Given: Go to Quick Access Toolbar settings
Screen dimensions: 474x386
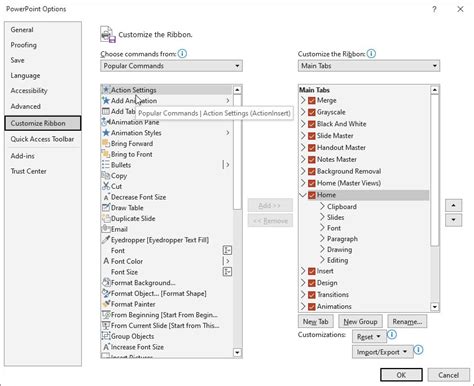Looking at the screenshot, I should pyautogui.click(x=42, y=139).
